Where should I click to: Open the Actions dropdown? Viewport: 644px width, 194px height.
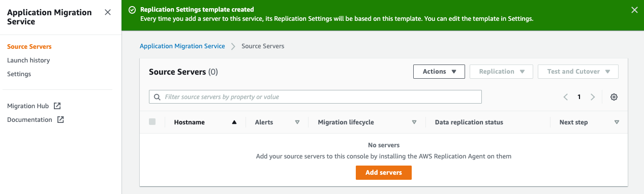[x=439, y=72]
